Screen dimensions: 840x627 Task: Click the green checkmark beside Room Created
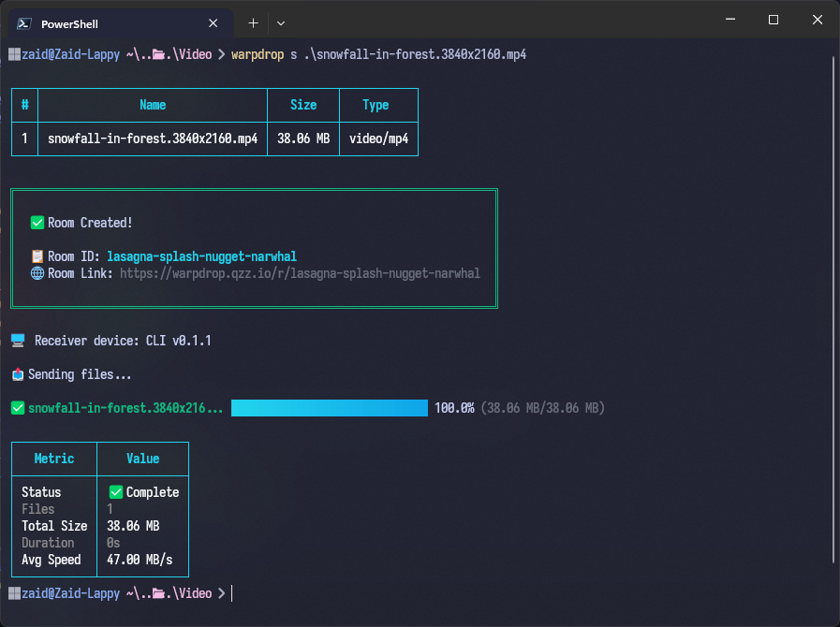point(36,223)
